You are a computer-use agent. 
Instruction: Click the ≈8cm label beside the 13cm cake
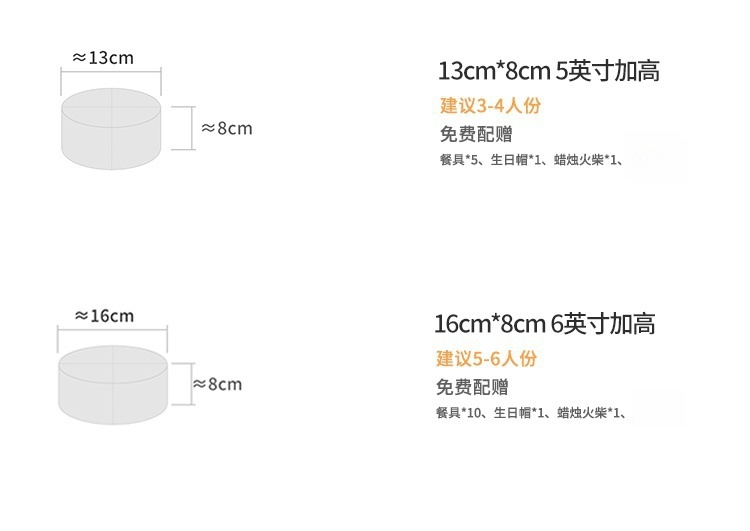tap(227, 129)
